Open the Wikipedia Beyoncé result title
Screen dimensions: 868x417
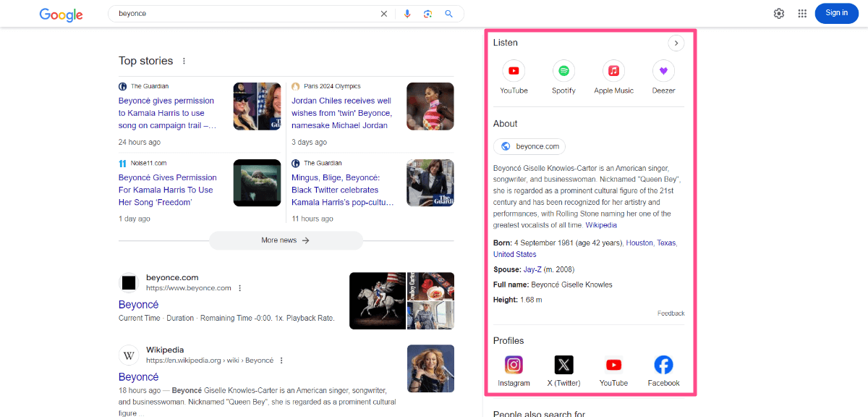[138, 377]
